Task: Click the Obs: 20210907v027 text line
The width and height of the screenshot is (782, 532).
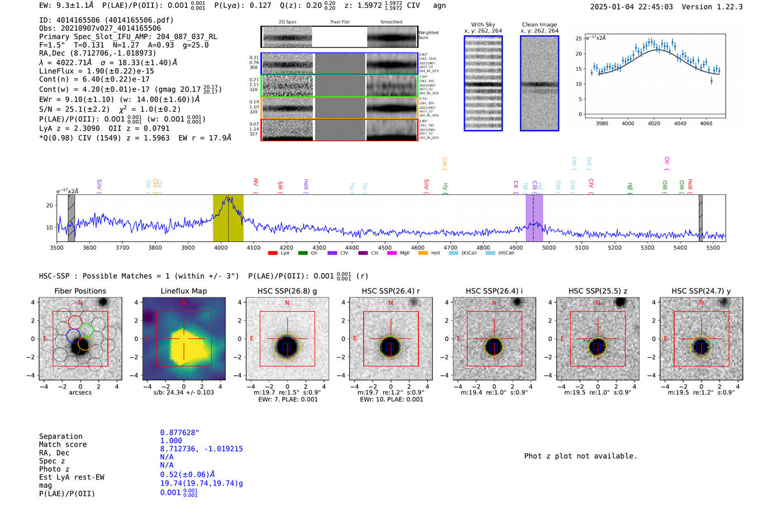Action: (100, 28)
